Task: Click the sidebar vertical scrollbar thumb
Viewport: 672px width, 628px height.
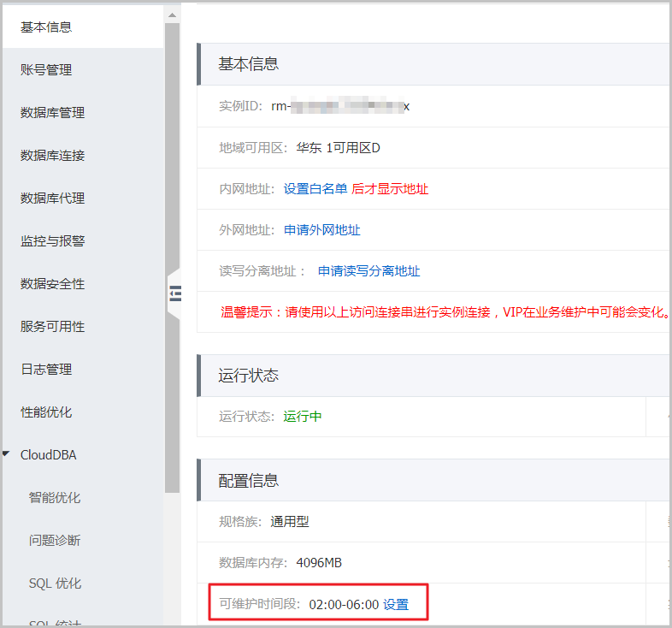Action: tap(173, 258)
